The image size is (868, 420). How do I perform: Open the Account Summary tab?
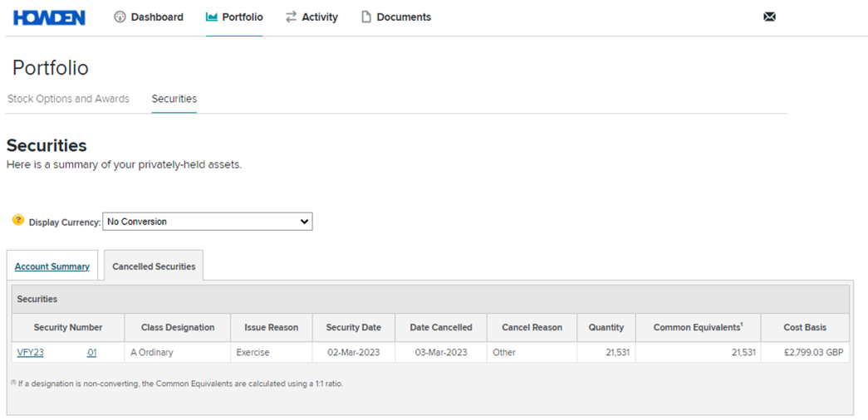[52, 266]
